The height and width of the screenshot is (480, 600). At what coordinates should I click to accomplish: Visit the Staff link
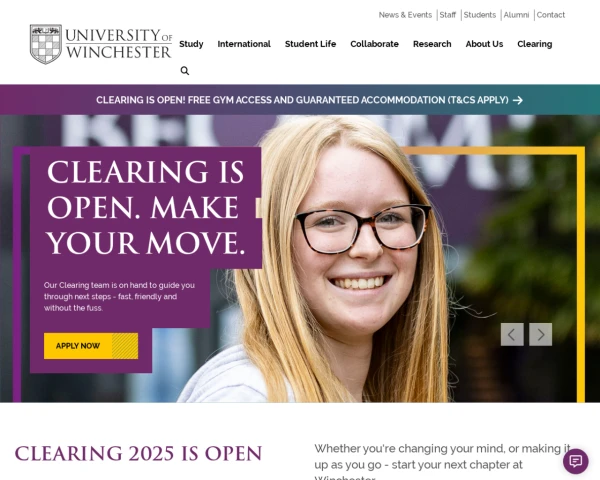click(x=447, y=15)
